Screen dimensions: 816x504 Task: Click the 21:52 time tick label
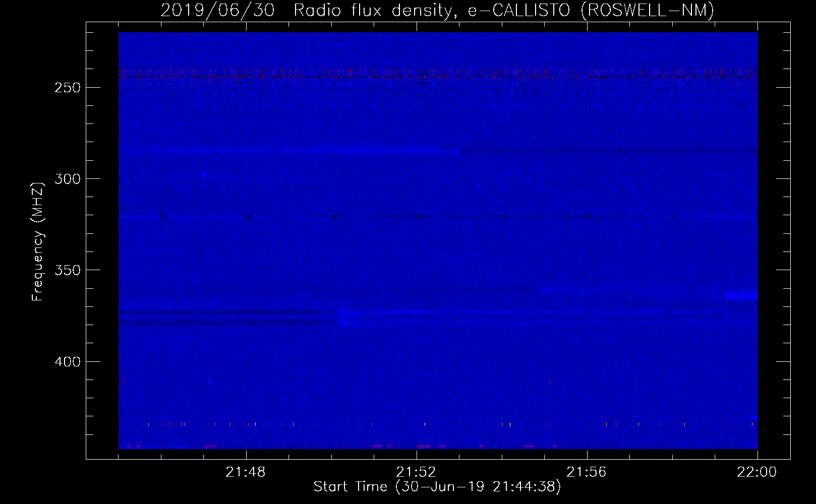(416, 472)
